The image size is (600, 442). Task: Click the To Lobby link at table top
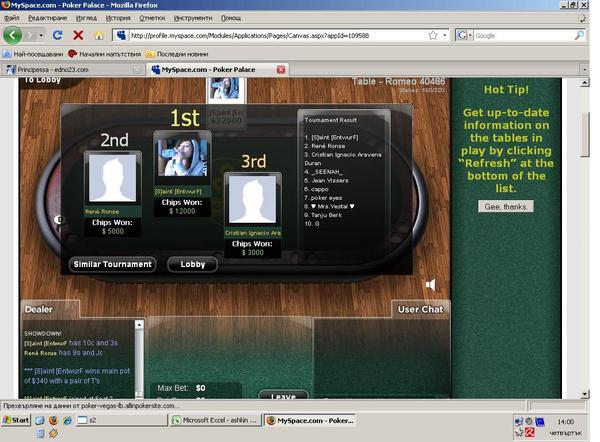coord(42,80)
